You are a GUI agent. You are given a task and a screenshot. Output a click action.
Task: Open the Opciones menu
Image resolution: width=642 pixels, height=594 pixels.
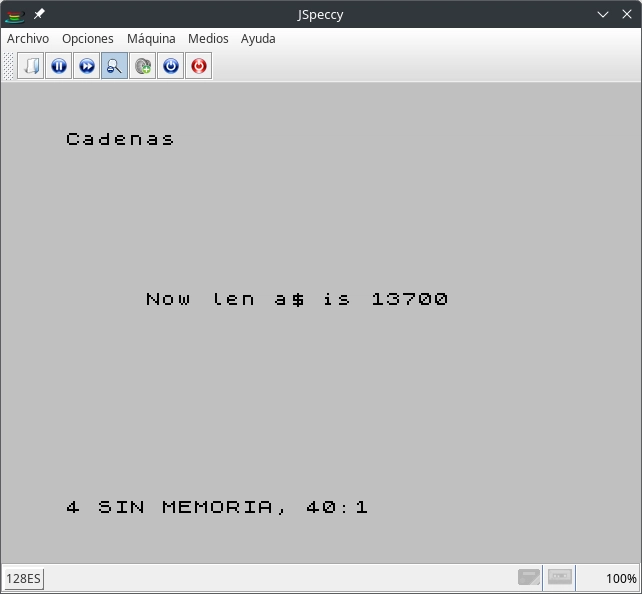point(88,39)
